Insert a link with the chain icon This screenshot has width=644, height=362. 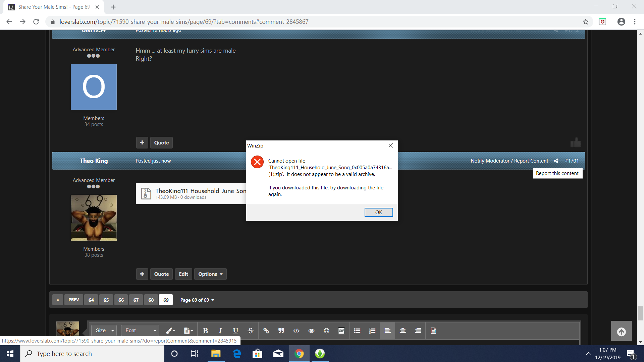coord(266,330)
